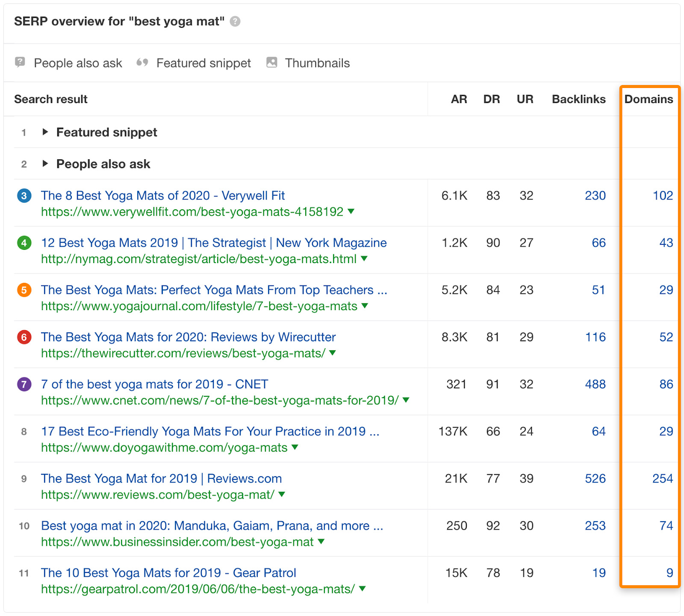The height and width of the screenshot is (616, 684).
Task: Open the dropdown next to the Verywell Fit URL
Action: pyautogui.click(x=351, y=211)
